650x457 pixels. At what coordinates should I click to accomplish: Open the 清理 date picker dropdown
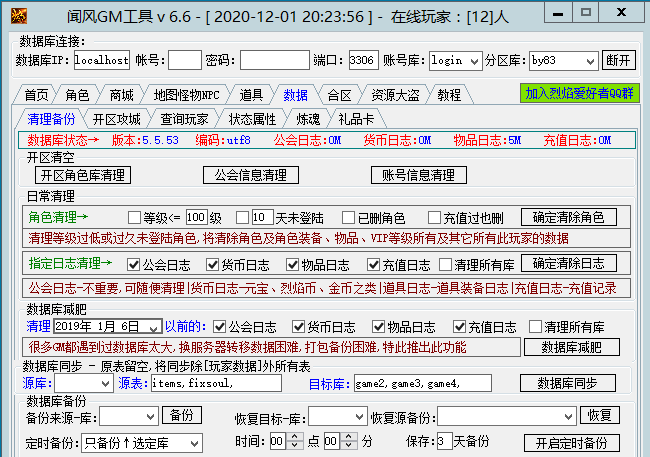pyautogui.click(x=154, y=327)
